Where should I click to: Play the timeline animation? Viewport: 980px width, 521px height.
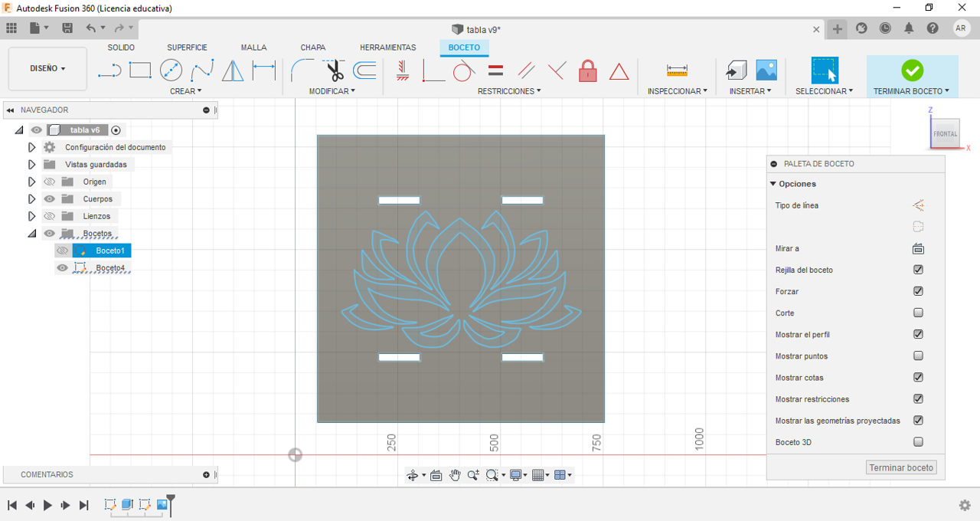(47, 505)
